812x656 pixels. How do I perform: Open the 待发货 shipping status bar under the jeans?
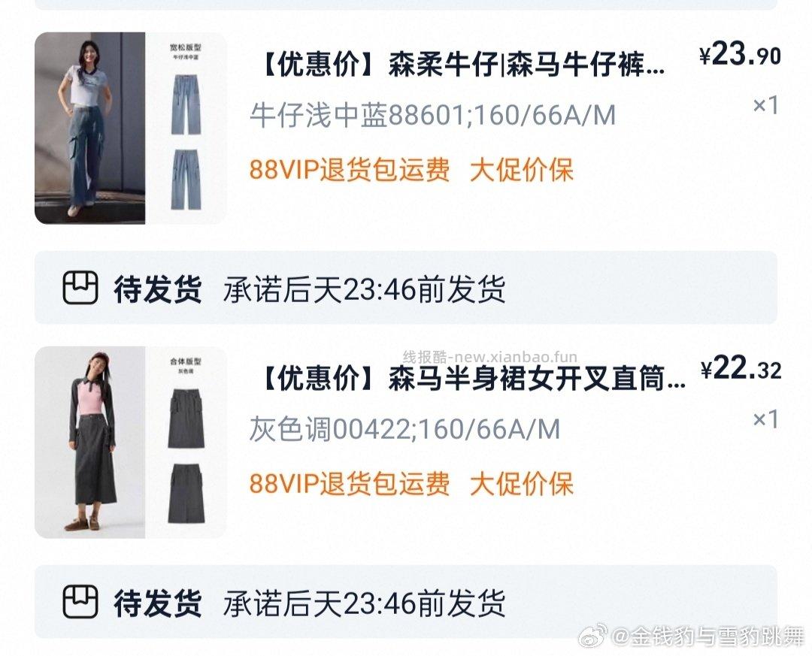click(x=406, y=288)
